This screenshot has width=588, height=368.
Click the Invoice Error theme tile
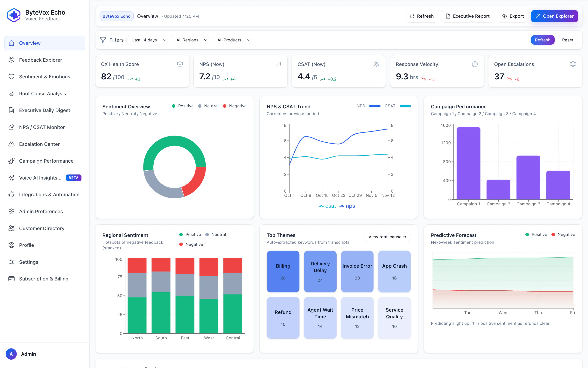tap(357, 271)
